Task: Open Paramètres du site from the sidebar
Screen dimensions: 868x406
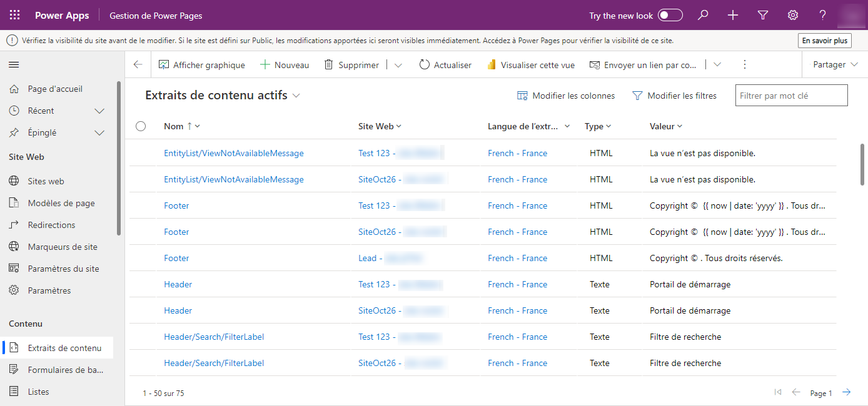Action: point(63,268)
